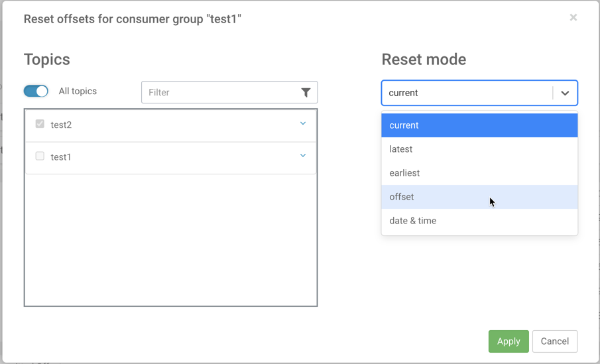Image resolution: width=600 pixels, height=364 pixels.
Task: Check the test1 topic checkbox
Action: click(40, 156)
